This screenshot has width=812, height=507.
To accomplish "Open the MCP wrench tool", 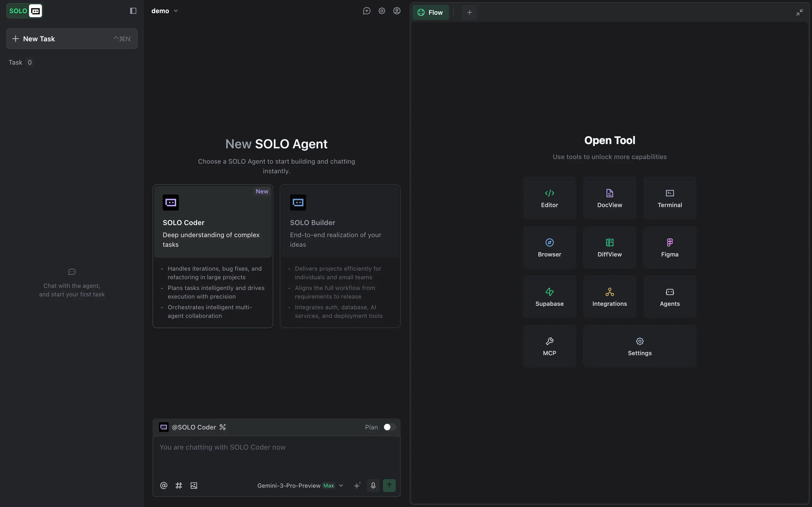I will [x=549, y=346].
